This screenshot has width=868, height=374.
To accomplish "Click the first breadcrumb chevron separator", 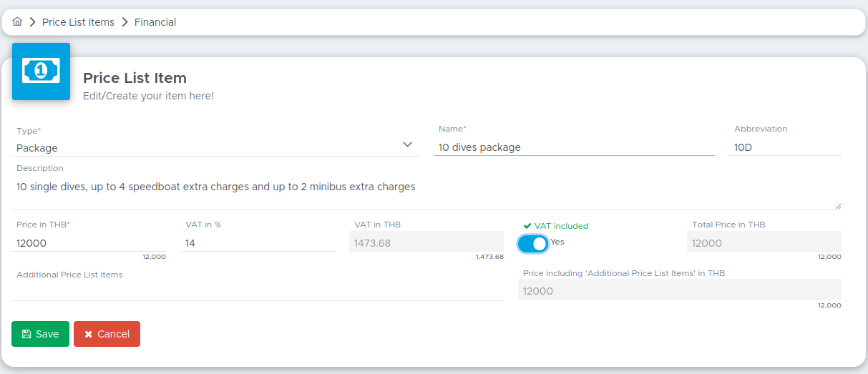I will point(32,22).
